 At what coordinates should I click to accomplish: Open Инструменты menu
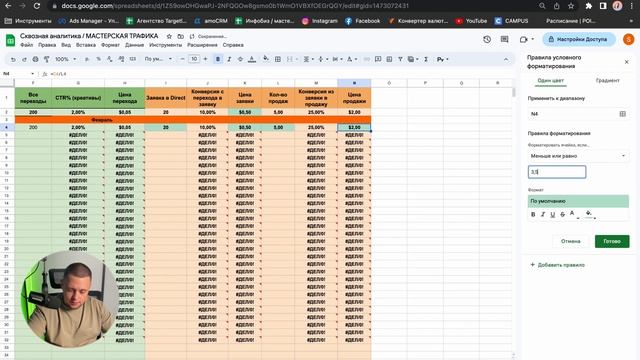click(165, 45)
